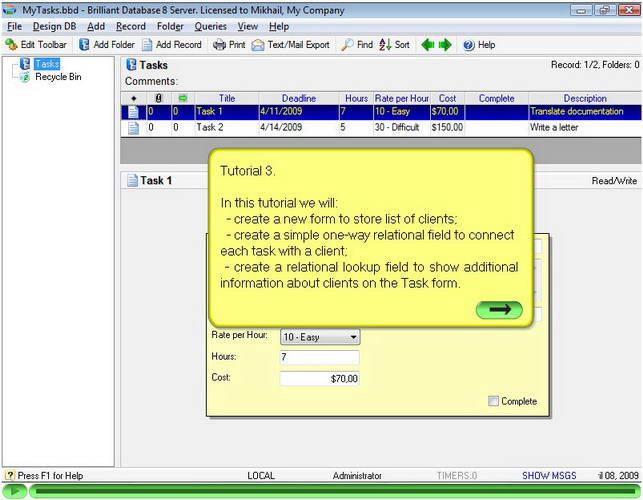
Task: Click the Cost field showing $70,00
Action: click(319, 379)
